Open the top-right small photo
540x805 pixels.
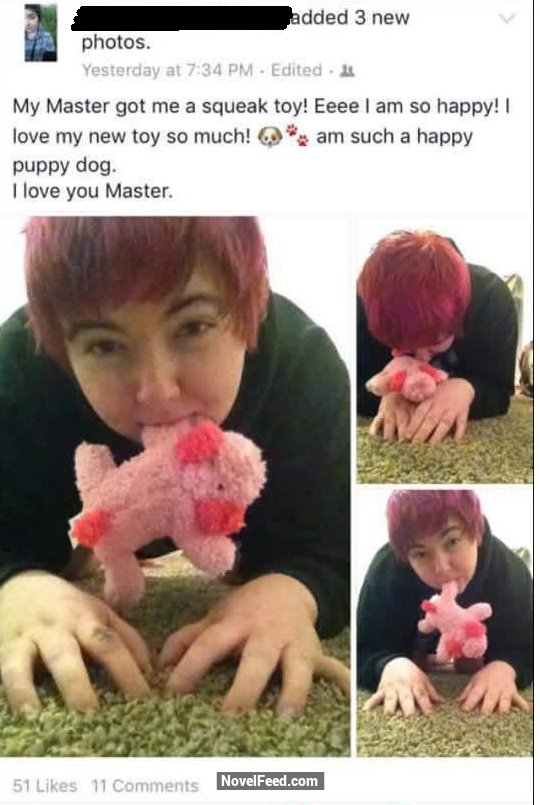(445, 351)
